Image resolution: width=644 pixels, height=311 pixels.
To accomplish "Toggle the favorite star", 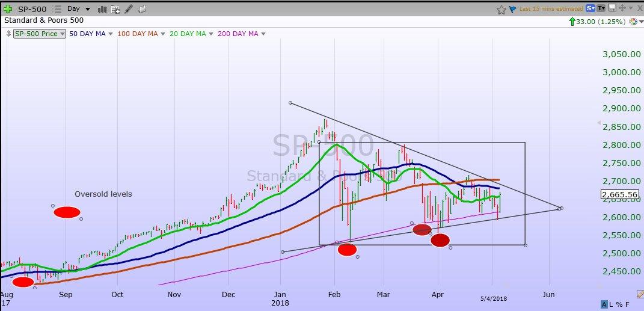I will [x=501, y=10].
